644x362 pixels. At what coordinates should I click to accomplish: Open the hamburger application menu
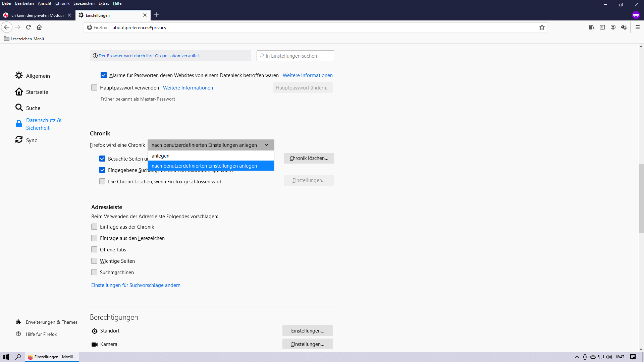(638, 27)
